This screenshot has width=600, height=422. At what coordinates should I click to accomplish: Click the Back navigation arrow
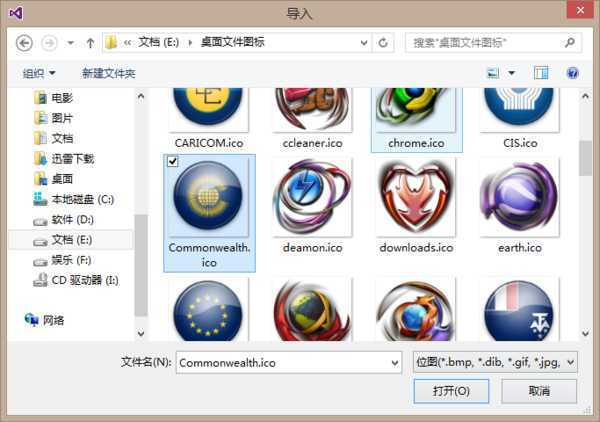tap(24, 43)
